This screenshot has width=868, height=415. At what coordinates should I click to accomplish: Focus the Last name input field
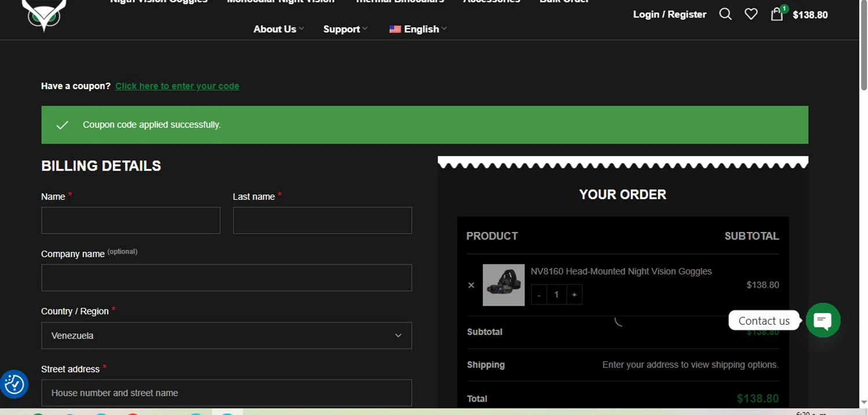click(x=322, y=221)
